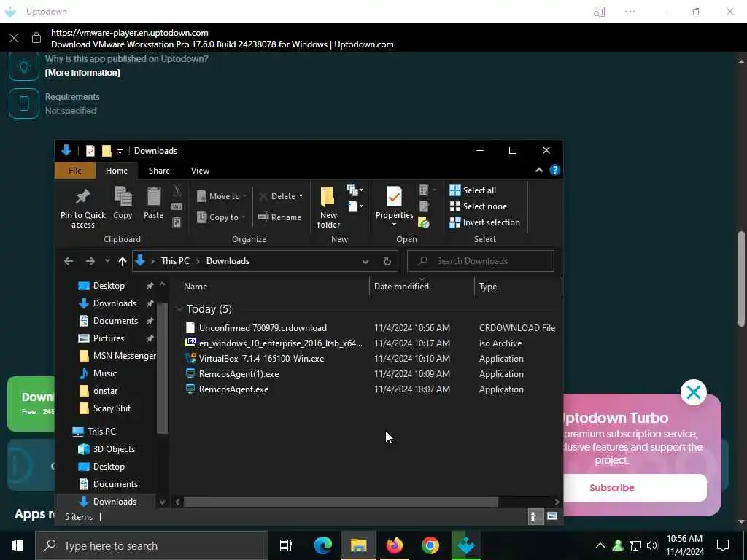Screen dimensions: 747x560
Task: Click This PC in address bar
Action: click(175, 261)
